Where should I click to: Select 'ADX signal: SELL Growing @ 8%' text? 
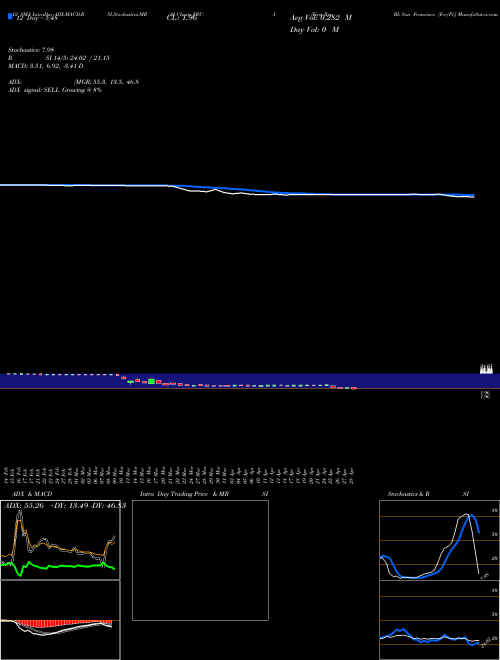55,90
